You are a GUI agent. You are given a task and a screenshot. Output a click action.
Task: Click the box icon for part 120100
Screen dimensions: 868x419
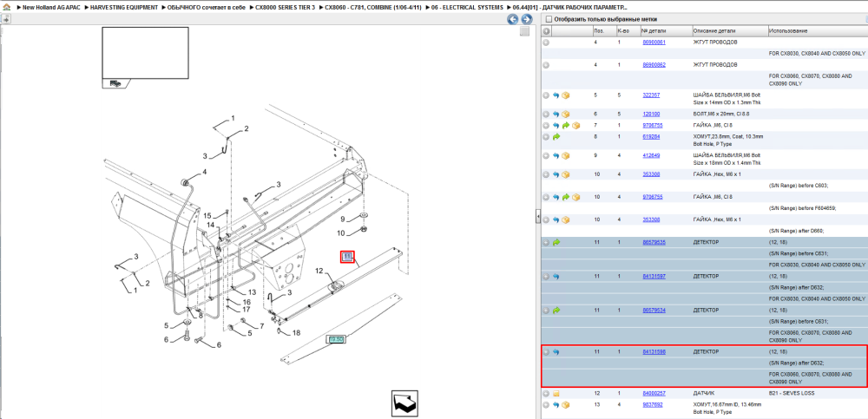(x=566, y=114)
